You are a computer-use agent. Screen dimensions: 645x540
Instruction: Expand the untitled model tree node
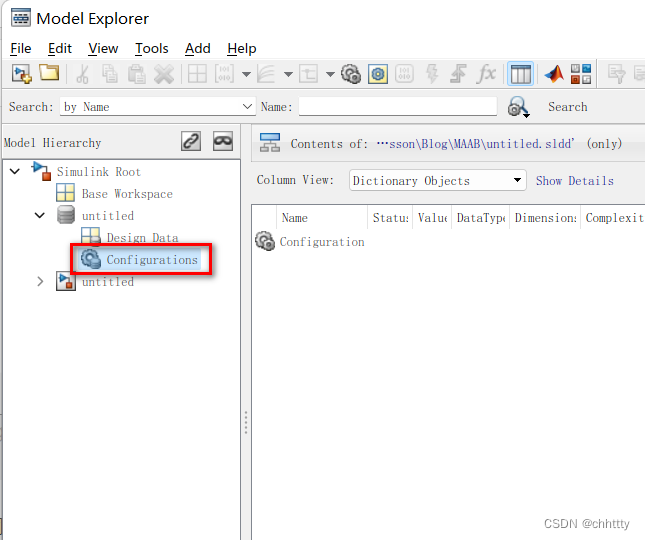[x=40, y=282]
